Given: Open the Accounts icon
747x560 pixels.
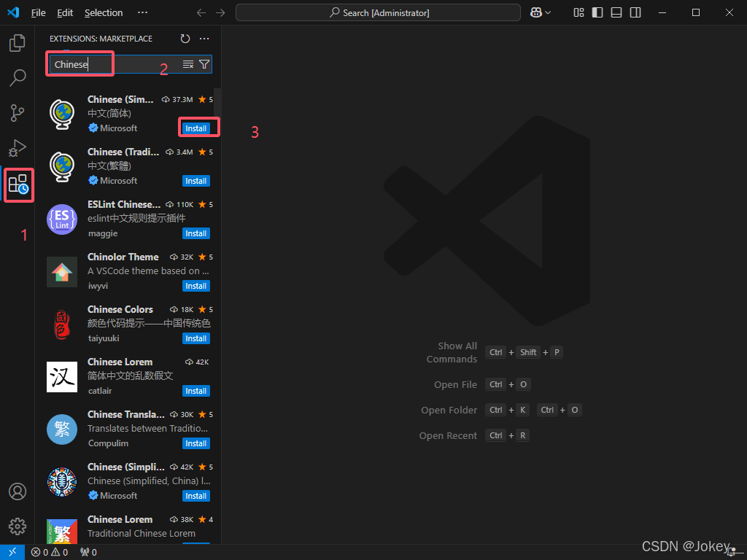Looking at the screenshot, I should point(18,491).
